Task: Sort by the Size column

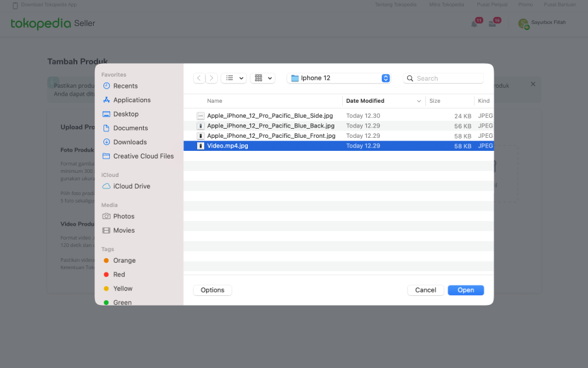Action: (434, 101)
